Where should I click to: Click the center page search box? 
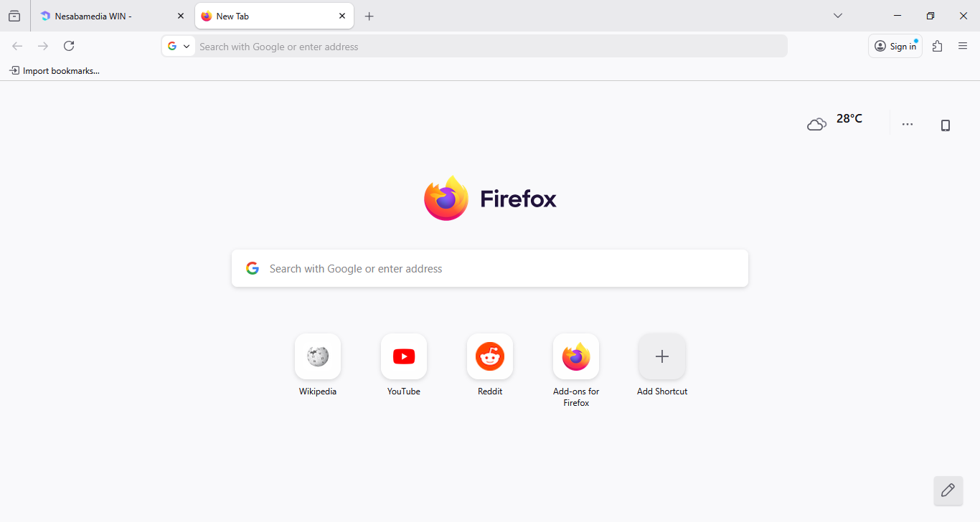[x=490, y=268]
